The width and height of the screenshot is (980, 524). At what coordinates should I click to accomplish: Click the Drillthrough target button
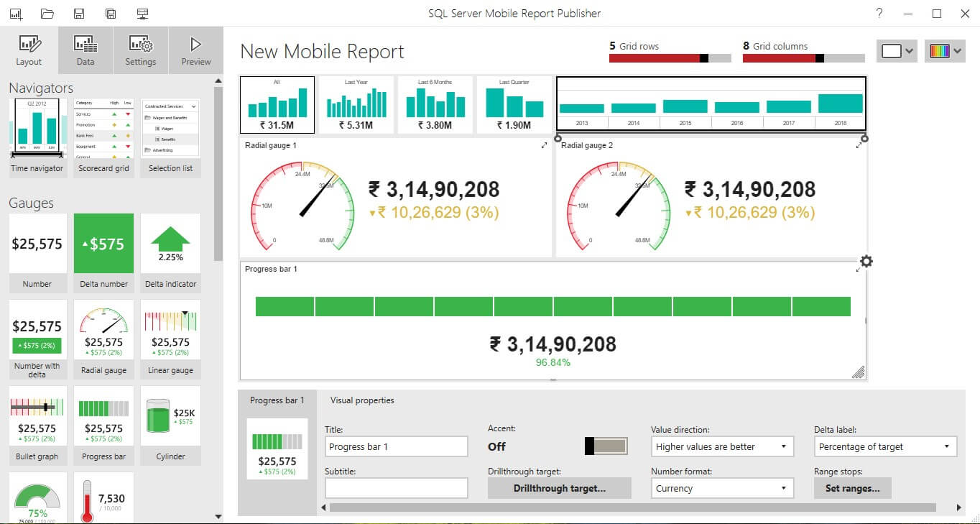coord(559,488)
